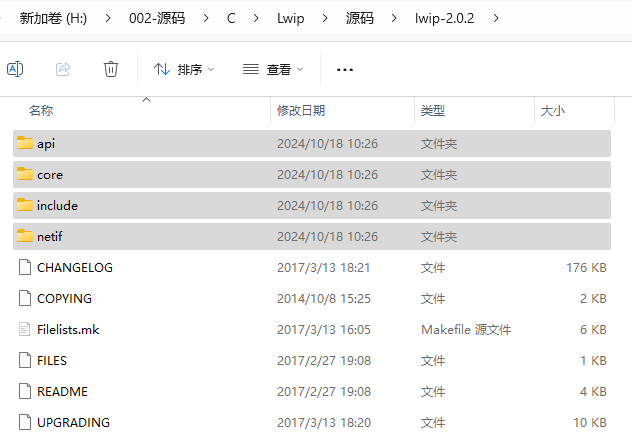632x448 pixels.
Task: Sort by 大小 column header
Action: 552,111
